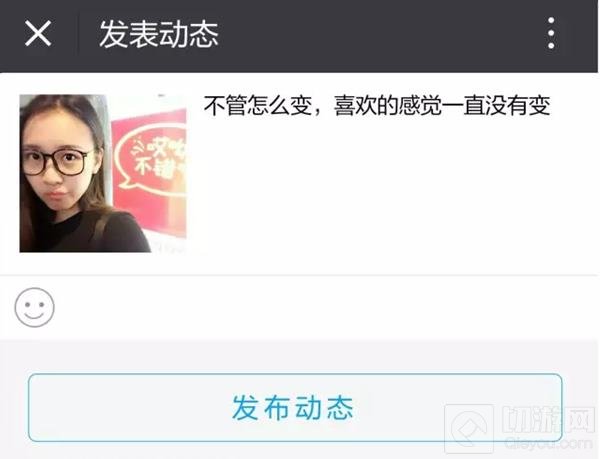Click the 发布动态 publish button

[295, 408]
